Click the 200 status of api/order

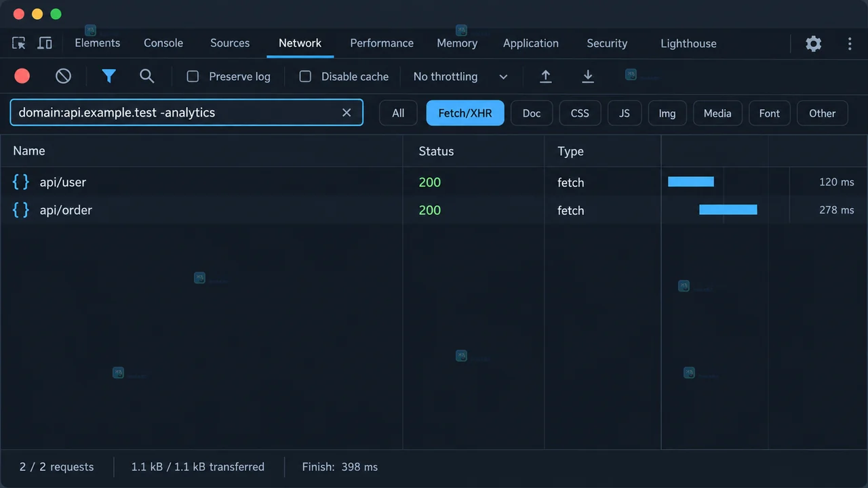click(x=430, y=209)
